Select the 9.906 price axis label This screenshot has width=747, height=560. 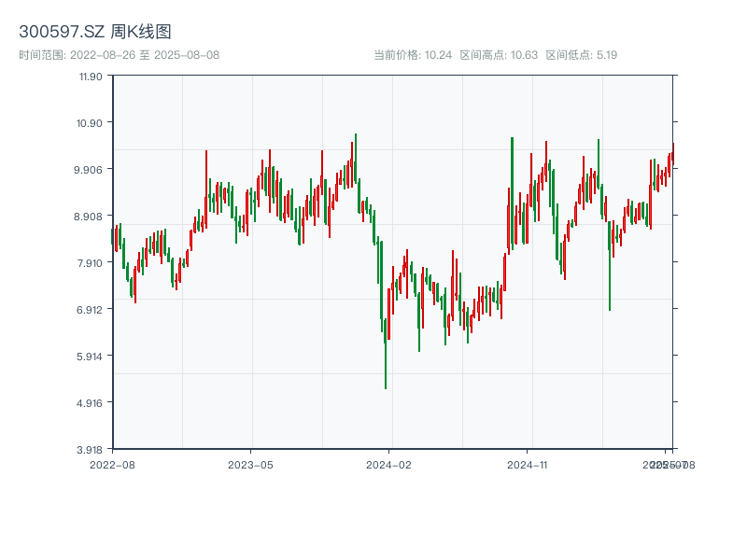click(91, 170)
